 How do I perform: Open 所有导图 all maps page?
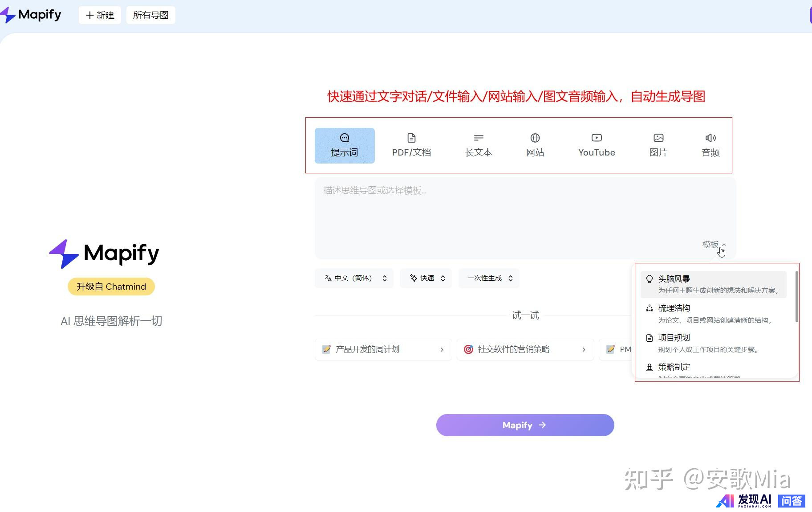(150, 15)
